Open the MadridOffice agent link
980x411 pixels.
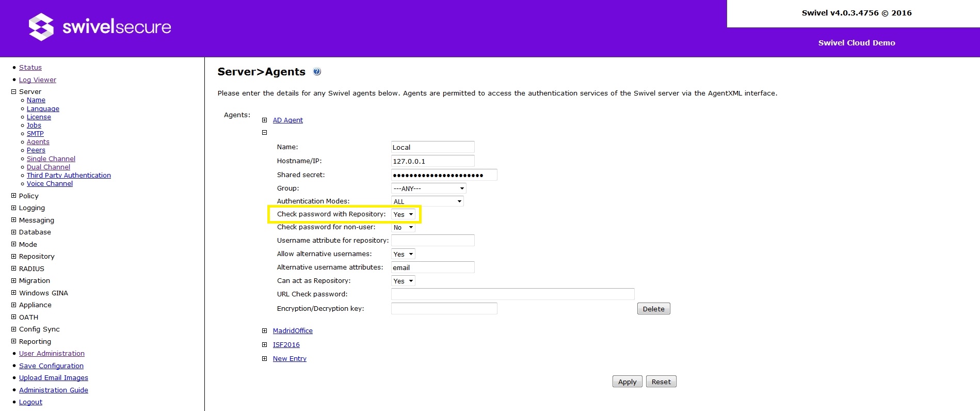coord(293,331)
